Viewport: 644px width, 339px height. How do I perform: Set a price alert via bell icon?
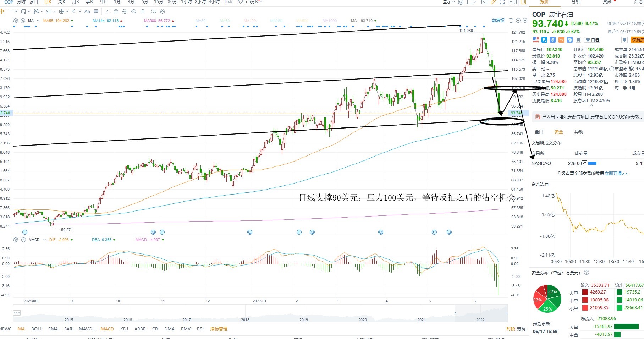coord(624,40)
